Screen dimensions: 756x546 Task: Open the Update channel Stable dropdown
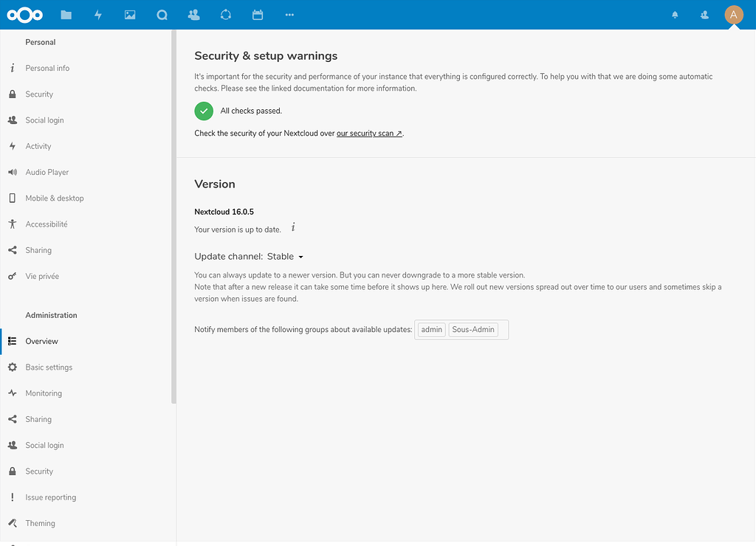(x=286, y=257)
